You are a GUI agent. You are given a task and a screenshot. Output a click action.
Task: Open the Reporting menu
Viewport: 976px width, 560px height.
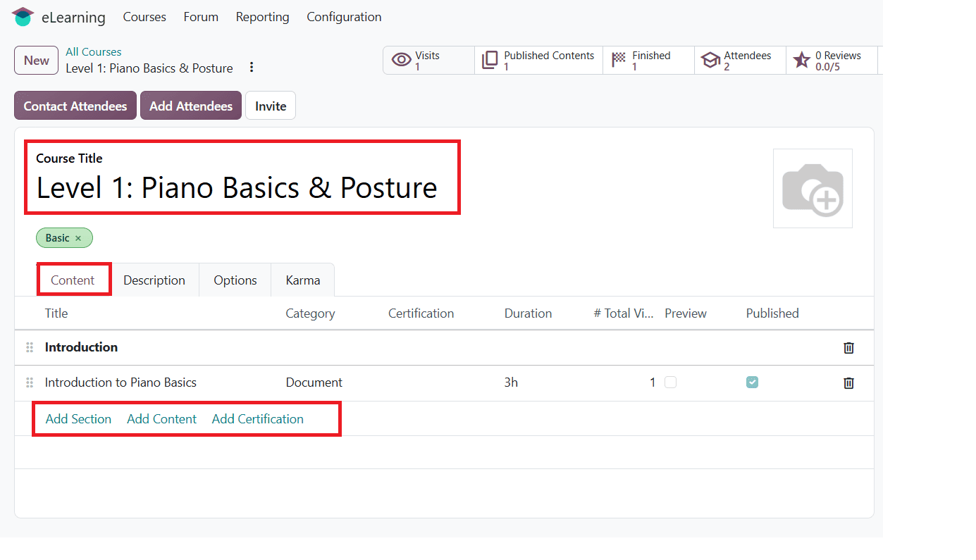click(x=263, y=17)
